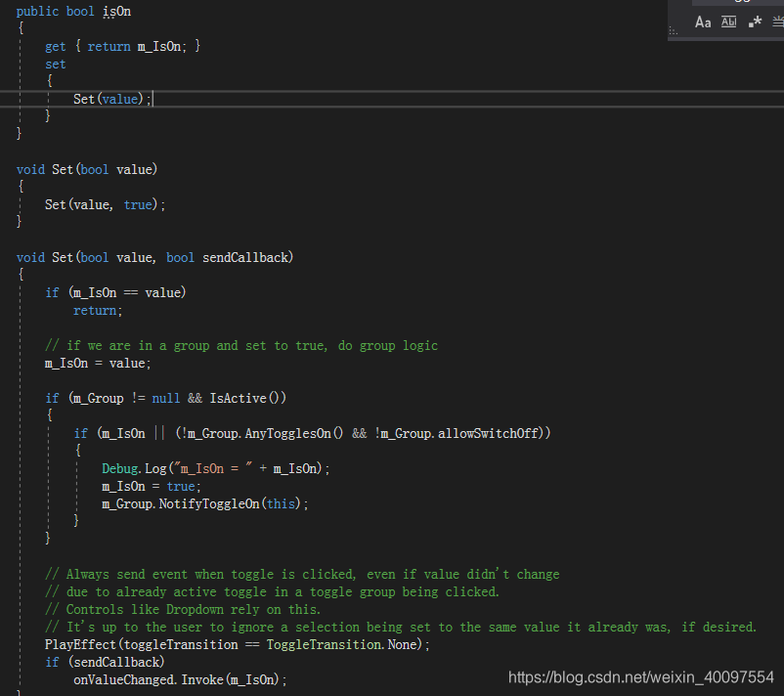Screen dimensions: 784x696
Task: Enable Use Regular Expressions search option
Action: click(755, 22)
